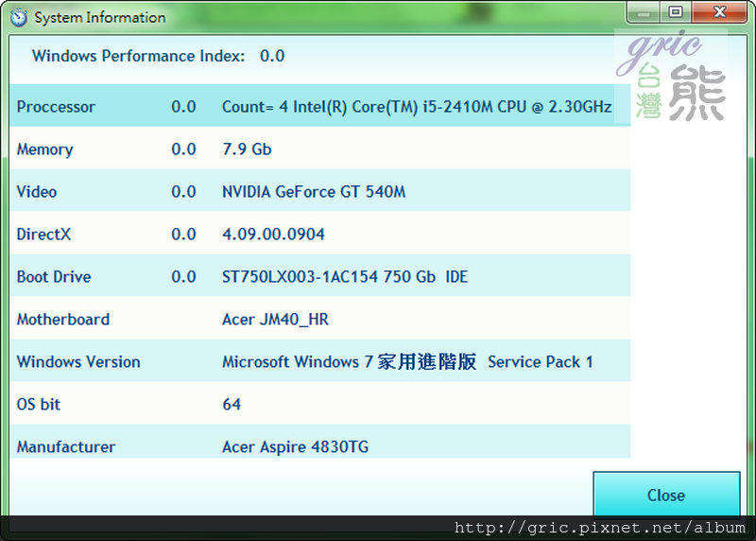Minimize the System Information window
The height and width of the screenshot is (541, 756).
click(644, 12)
